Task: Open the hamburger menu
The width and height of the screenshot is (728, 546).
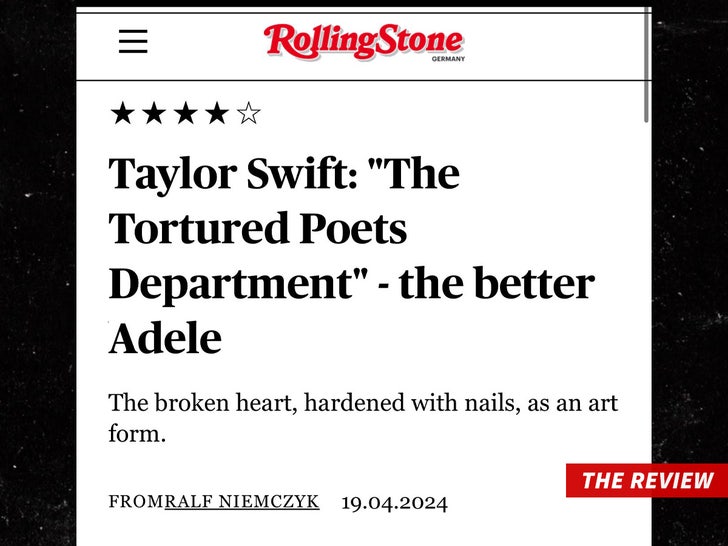Action: tap(133, 42)
